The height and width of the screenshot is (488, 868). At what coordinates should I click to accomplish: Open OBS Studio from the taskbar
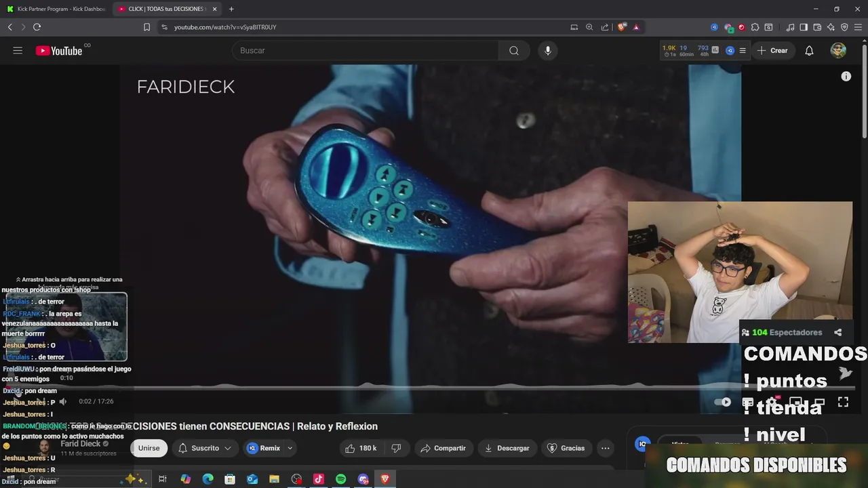(296, 479)
